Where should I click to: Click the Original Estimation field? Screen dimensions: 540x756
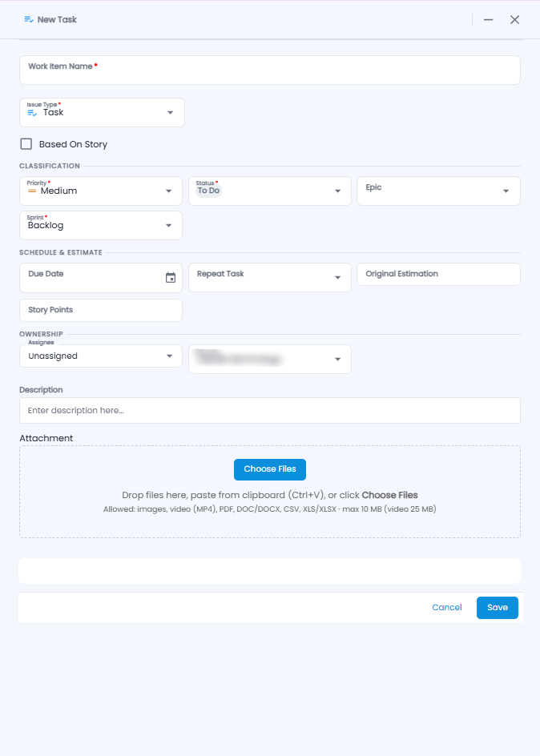tap(438, 275)
